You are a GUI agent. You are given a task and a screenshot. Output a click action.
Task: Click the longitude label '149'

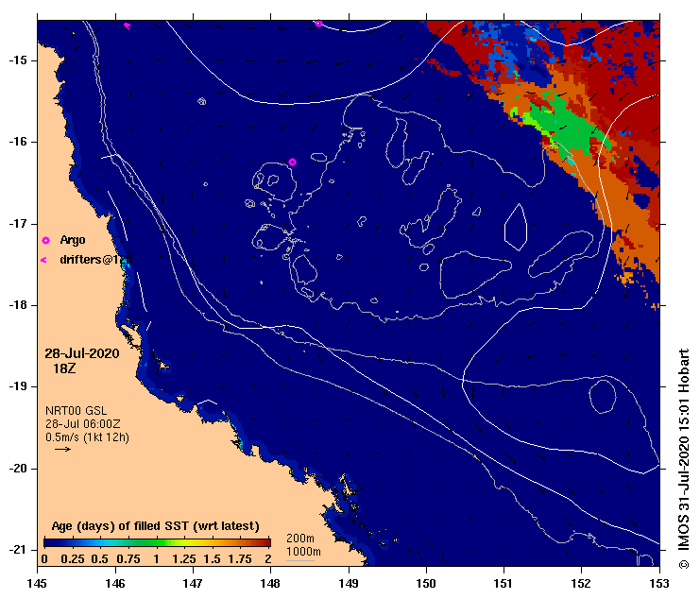click(349, 583)
